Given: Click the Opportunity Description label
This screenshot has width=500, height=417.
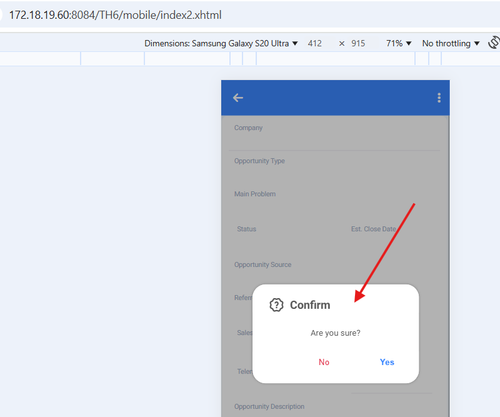Looking at the screenshot, I should pyautogui.click(x=269, y=407).
